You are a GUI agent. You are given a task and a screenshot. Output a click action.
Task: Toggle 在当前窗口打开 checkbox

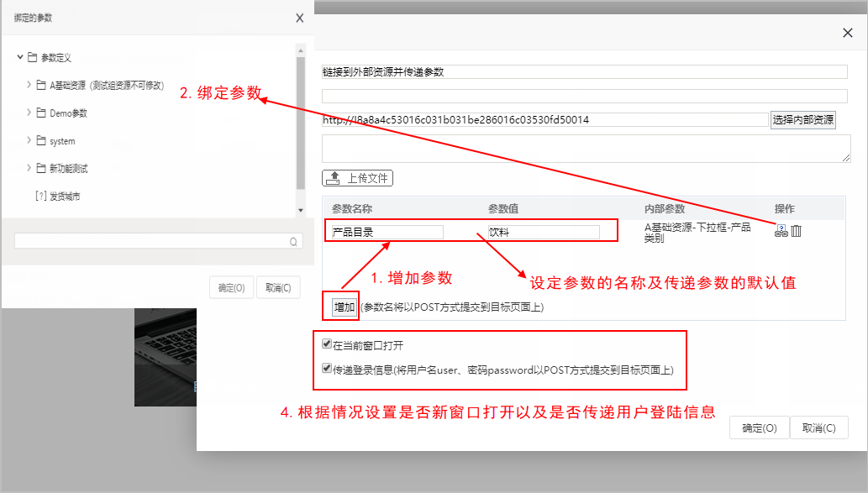click(327, 344)
